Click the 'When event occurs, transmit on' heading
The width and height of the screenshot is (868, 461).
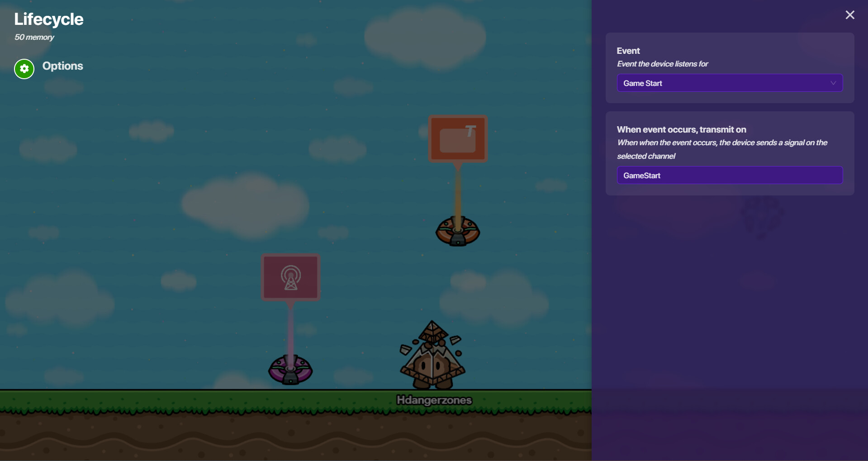(x=681, y=130)
